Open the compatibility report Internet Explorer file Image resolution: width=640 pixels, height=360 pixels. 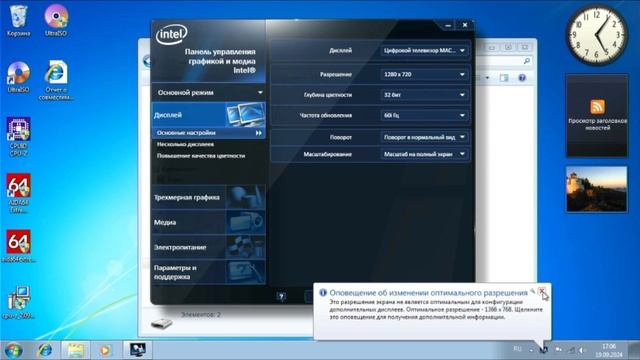point(56,80)
